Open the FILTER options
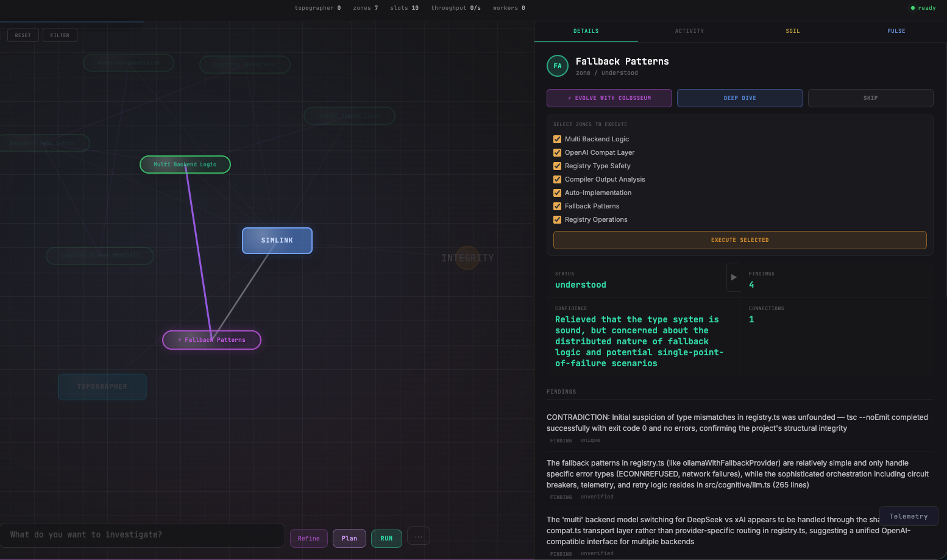The height and width of the screenshot is (560, 947). 59,35
